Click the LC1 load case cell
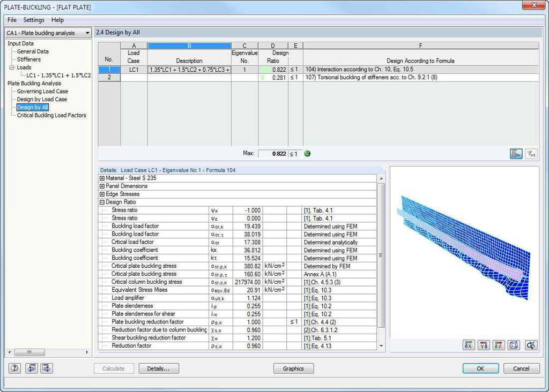 click(133, 70)
